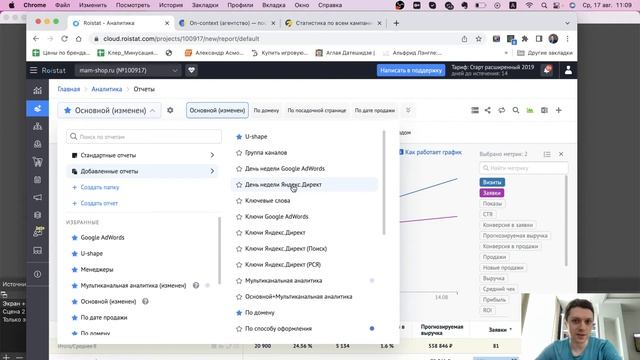Collapse the Основной (изменен) report dropdown
The image size is (640, 360).
tap(109, 110)
